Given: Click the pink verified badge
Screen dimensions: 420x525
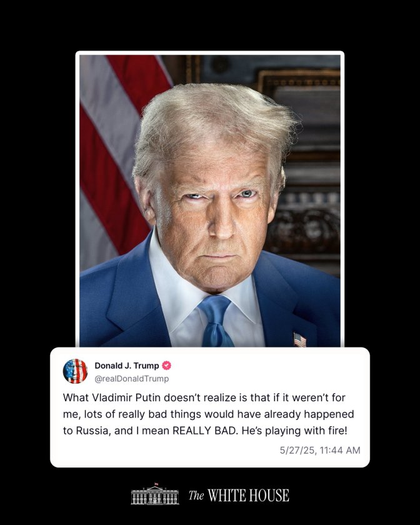Looking at the screenshot, I should tap(166, 366).
